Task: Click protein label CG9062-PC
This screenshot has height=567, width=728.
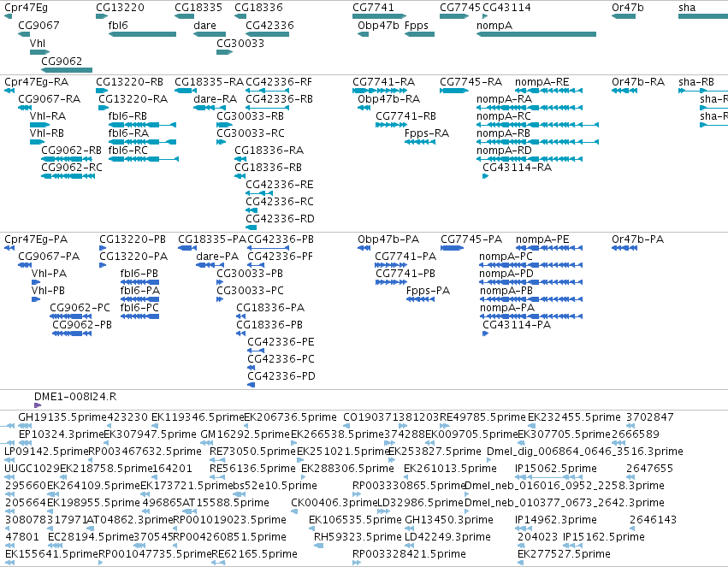Action: (x=80, y=308)
